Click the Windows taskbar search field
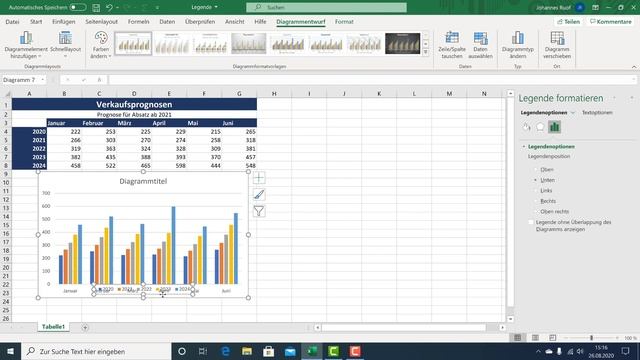The height and width of the screenshot is (360, 640). click(96, 351)
